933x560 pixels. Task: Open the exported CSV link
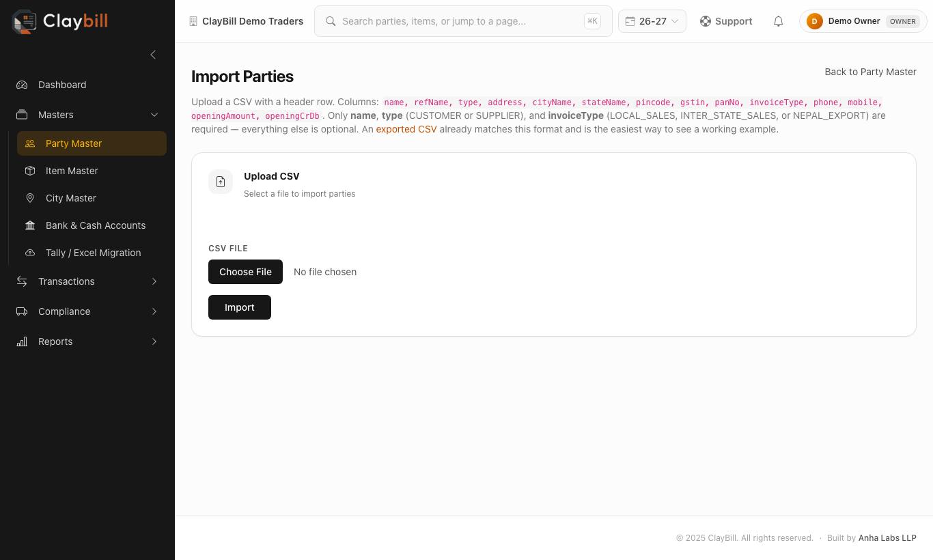pyautogui.click(x=406, y=129)
